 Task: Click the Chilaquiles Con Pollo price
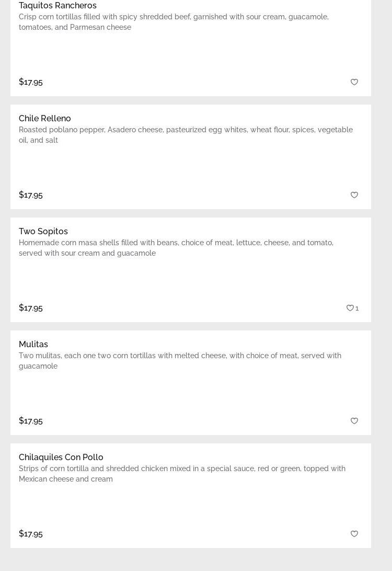(x=31, y=533)
